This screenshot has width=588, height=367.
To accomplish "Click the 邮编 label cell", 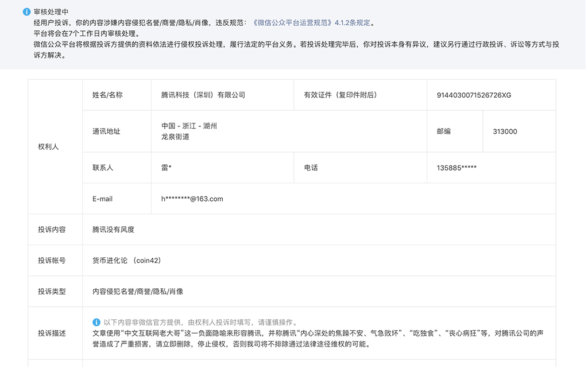I will pos(455,132).
